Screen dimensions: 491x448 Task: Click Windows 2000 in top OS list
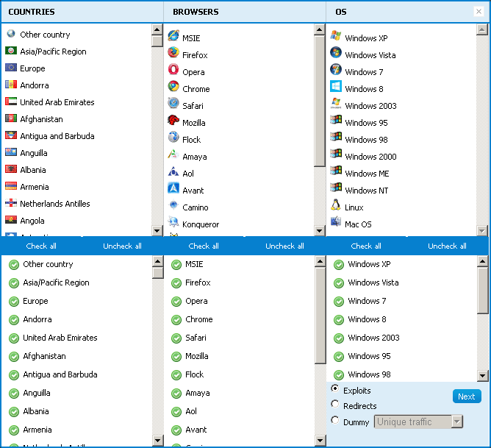click(x=370, y=157)
